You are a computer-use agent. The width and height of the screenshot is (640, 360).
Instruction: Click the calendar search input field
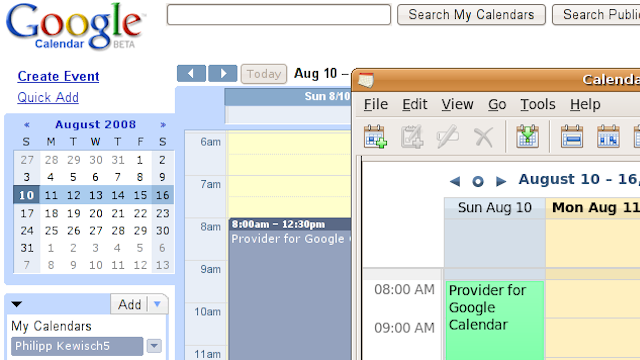[279, 15]
